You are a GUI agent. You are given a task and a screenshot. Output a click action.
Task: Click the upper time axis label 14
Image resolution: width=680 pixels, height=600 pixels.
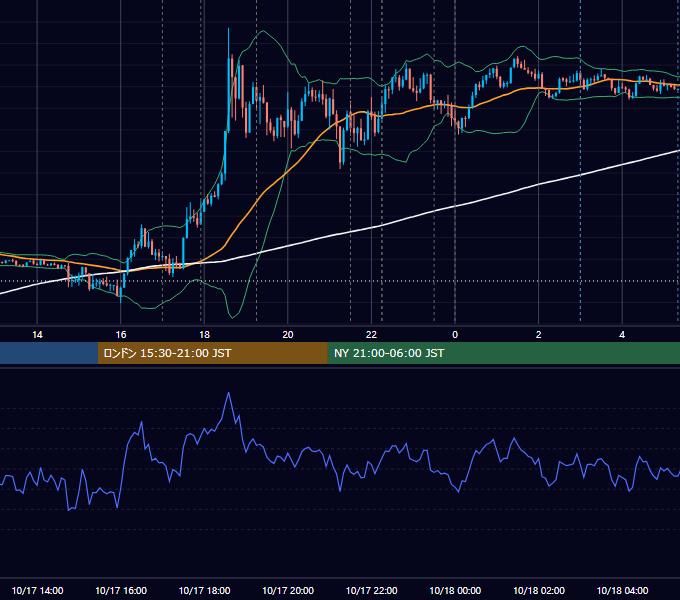(x=37, y=335)
